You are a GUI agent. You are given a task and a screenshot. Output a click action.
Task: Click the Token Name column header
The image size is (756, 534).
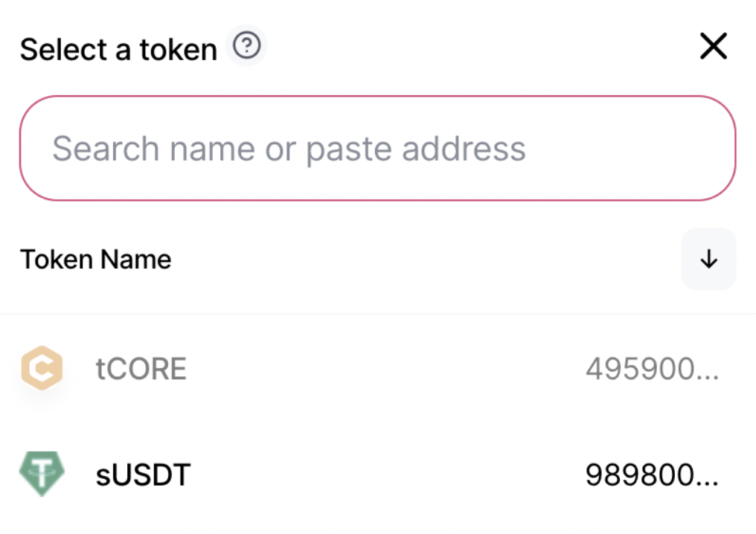pyautogui.click(x=95, y=259)
